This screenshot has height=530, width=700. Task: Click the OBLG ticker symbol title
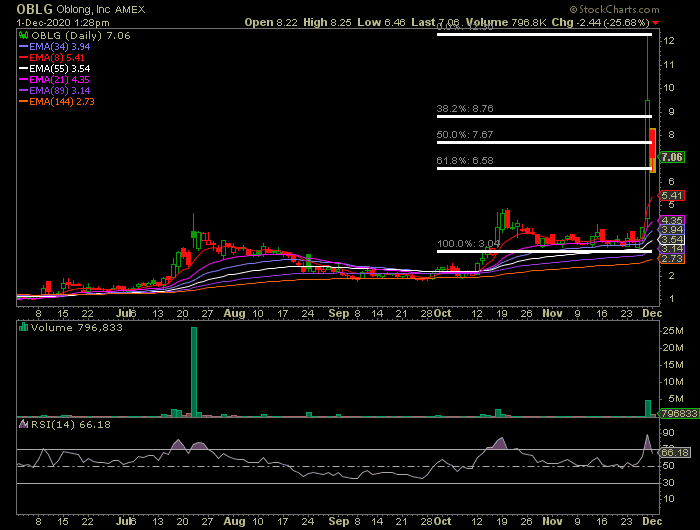[34, 9]
